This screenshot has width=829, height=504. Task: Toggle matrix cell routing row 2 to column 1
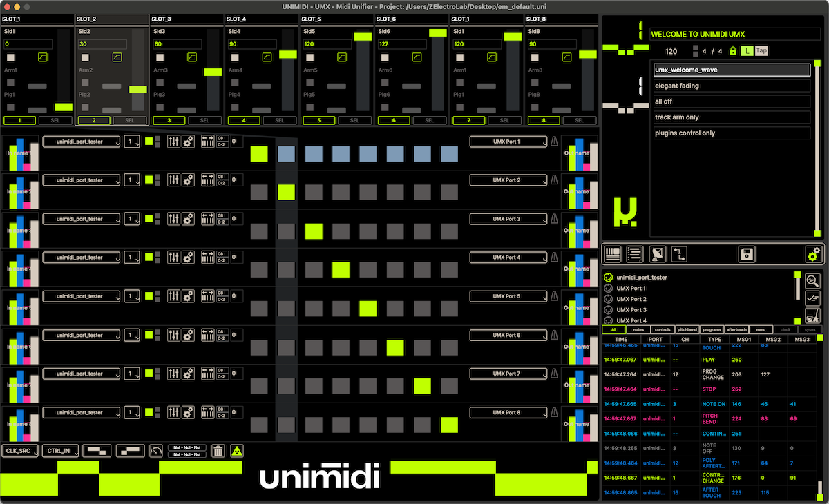click(259, 192)
